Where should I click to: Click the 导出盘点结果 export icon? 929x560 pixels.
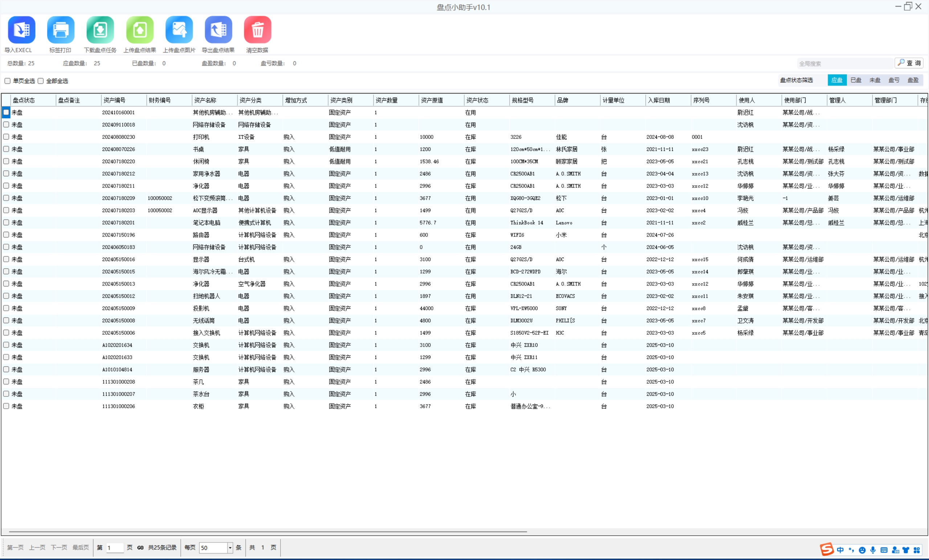tap(218, 30)
